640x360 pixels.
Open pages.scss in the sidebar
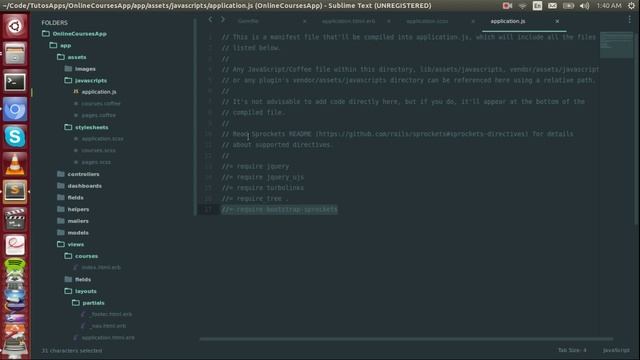(x=96, y=162)
